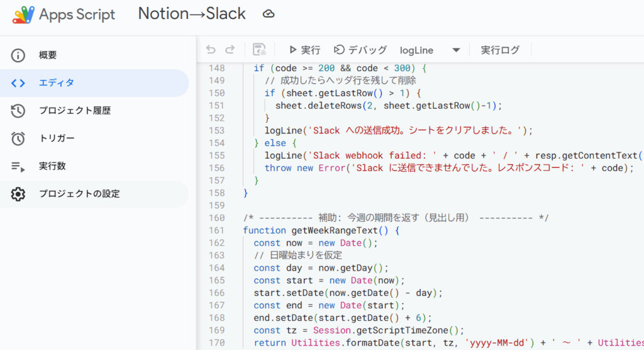Click the Notion→Slack project title
Image resolution: width=644 pixels, height=350 pixels.
coord(192,14)
